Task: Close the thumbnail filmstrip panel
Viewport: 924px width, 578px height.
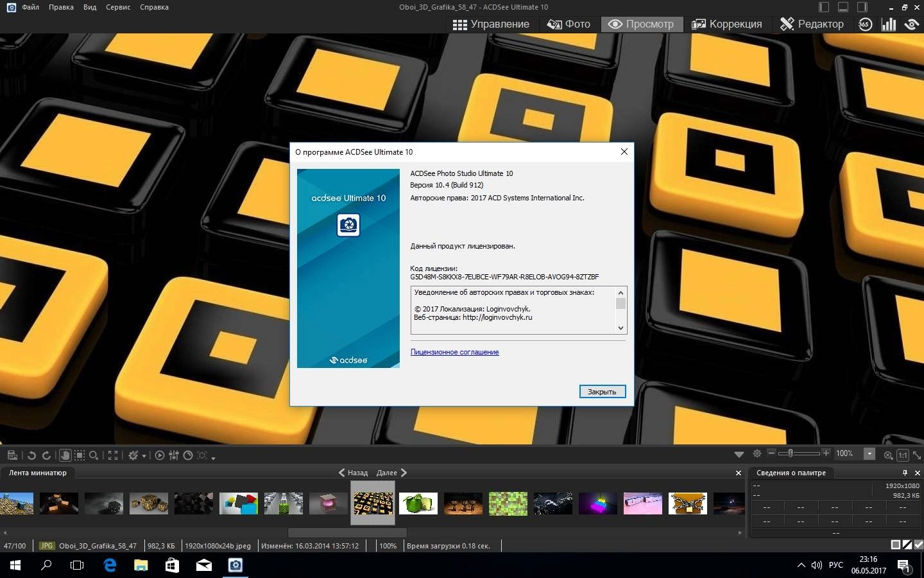Action: (x=738, y=473)
